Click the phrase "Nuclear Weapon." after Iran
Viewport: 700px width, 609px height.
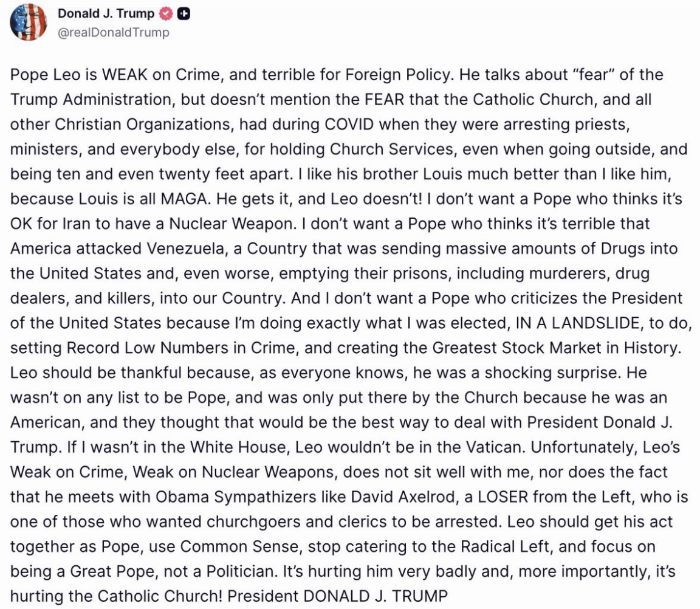pyautogui.click(x=233, y=223)
